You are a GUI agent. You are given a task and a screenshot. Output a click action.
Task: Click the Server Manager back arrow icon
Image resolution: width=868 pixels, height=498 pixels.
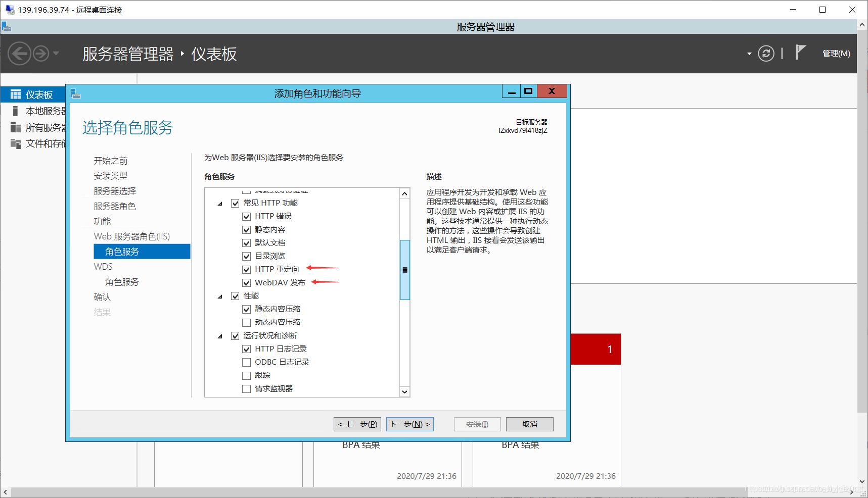20,53
